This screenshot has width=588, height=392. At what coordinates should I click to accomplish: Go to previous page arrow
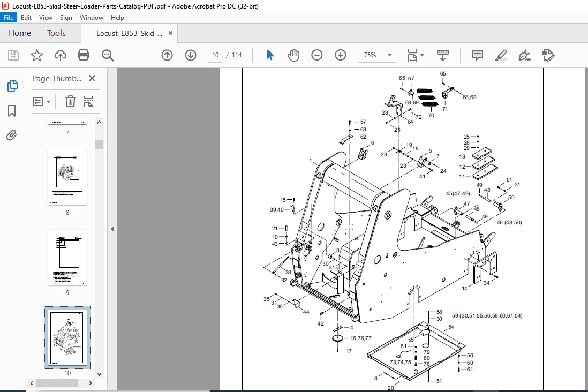point(167,55)
